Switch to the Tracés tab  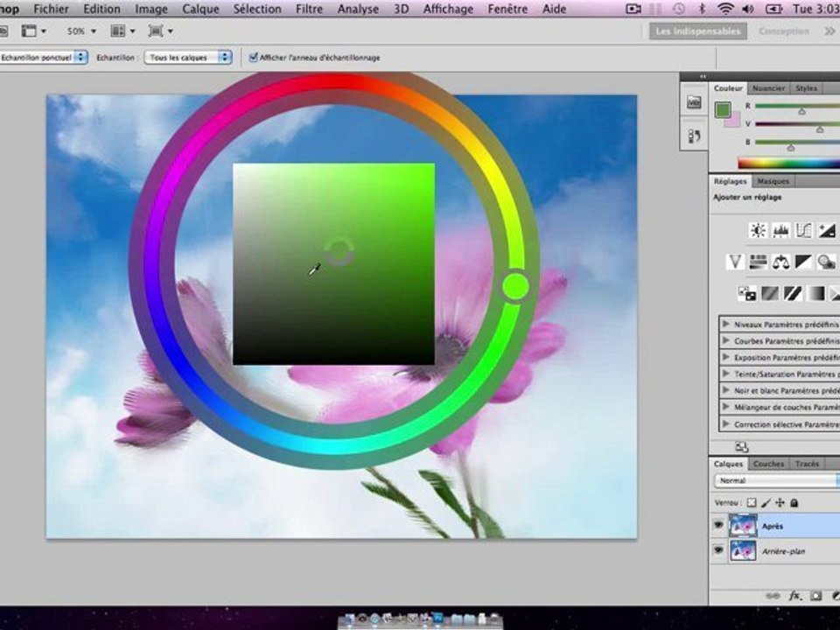[x=807, y=464]
